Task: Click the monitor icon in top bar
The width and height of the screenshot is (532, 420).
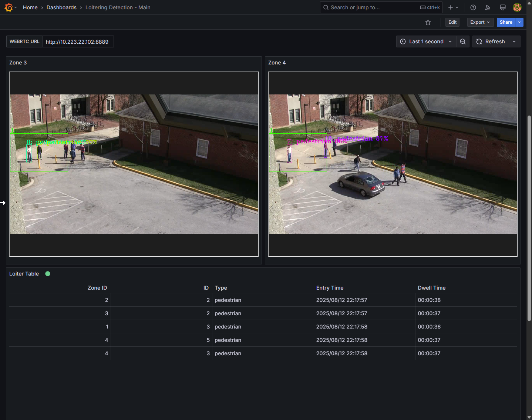Action: (x=502, y=7)
